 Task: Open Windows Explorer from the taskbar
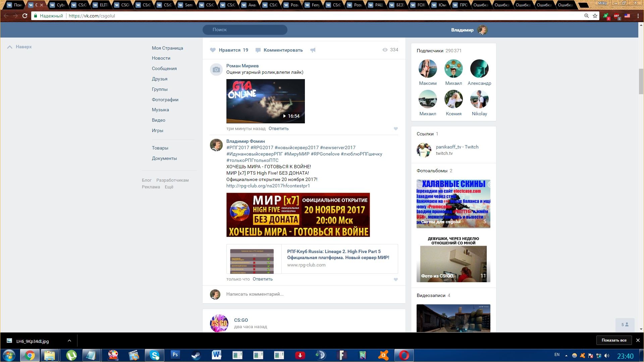50,355
